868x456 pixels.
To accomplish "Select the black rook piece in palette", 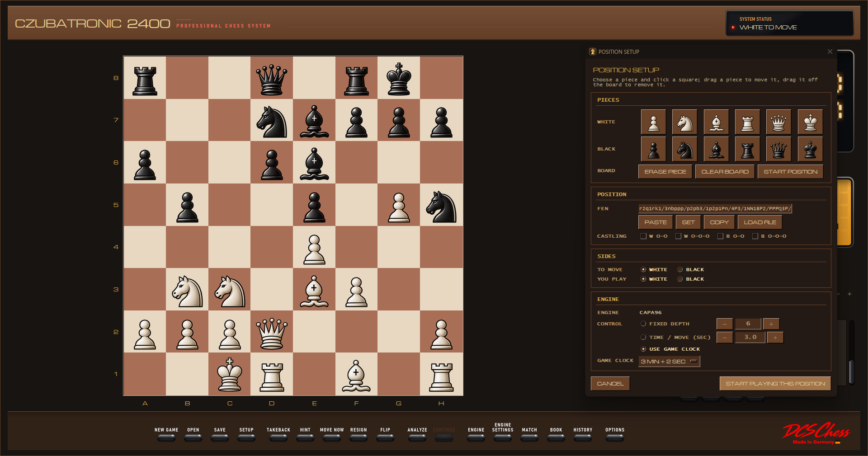I will [747, 149].
